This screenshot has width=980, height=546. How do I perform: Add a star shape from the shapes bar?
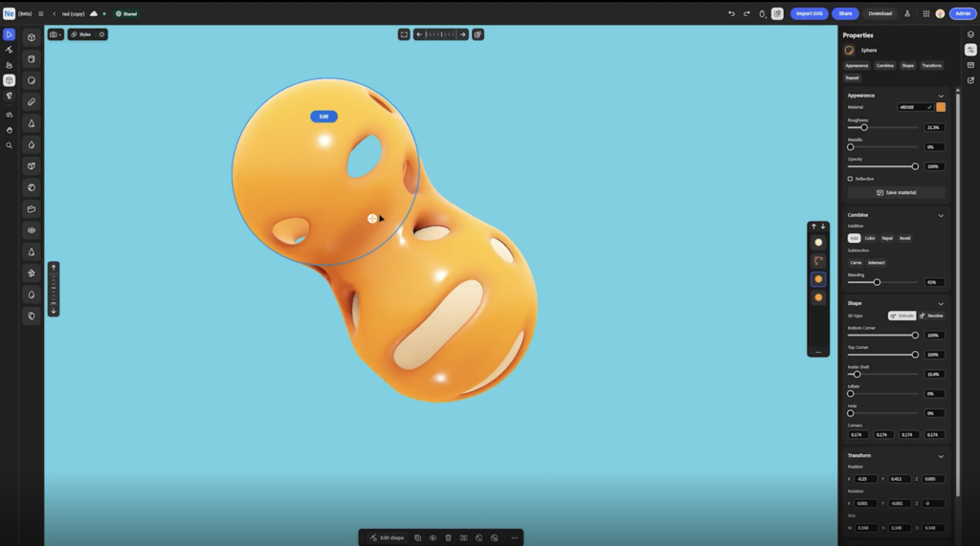[x=32, y=273]
